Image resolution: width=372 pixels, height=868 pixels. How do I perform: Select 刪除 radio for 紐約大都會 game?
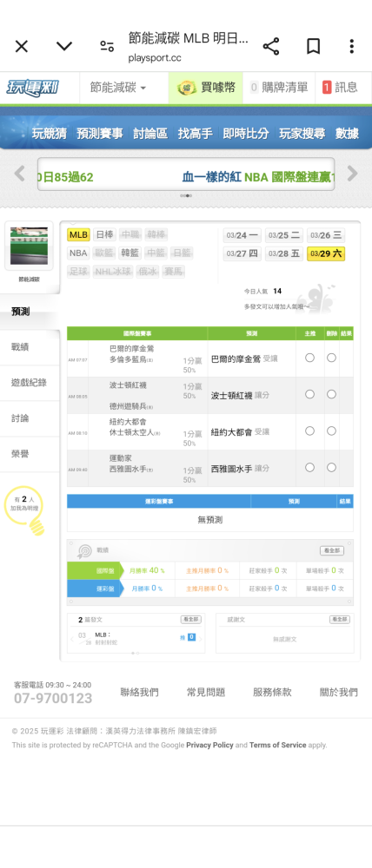pyautogui.click(x=331, y=431)
